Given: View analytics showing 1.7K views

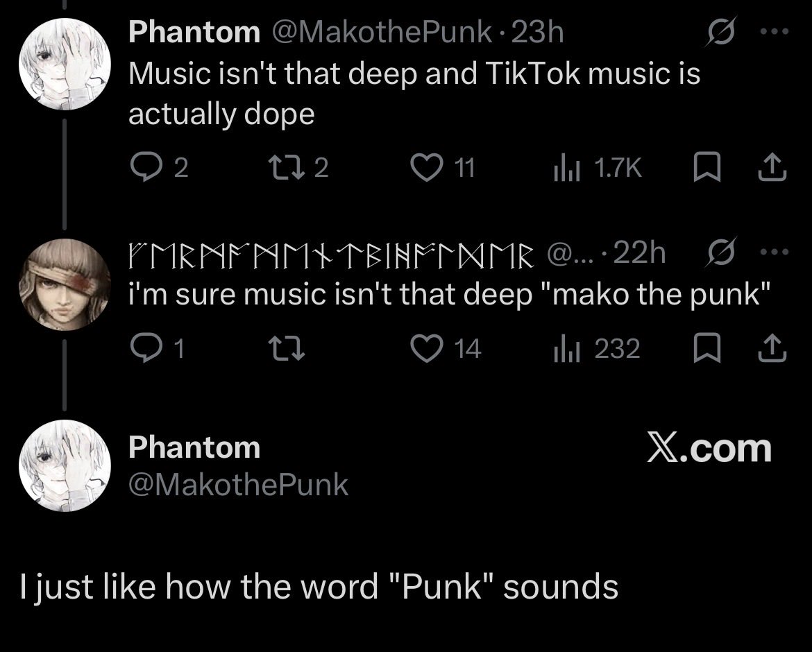Looking at the screenshot, I should coord(597,168).
